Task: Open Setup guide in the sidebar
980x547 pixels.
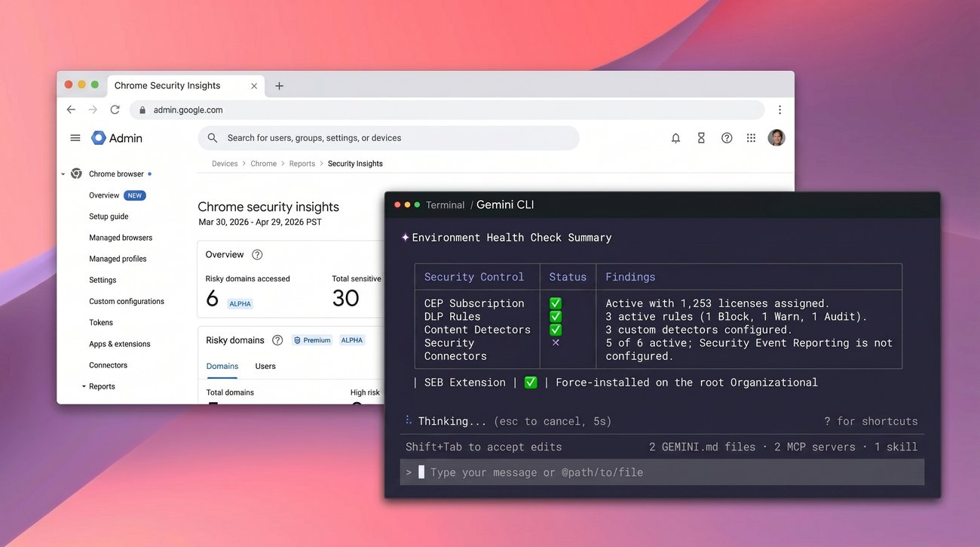Action: click(x=109, y=217)
